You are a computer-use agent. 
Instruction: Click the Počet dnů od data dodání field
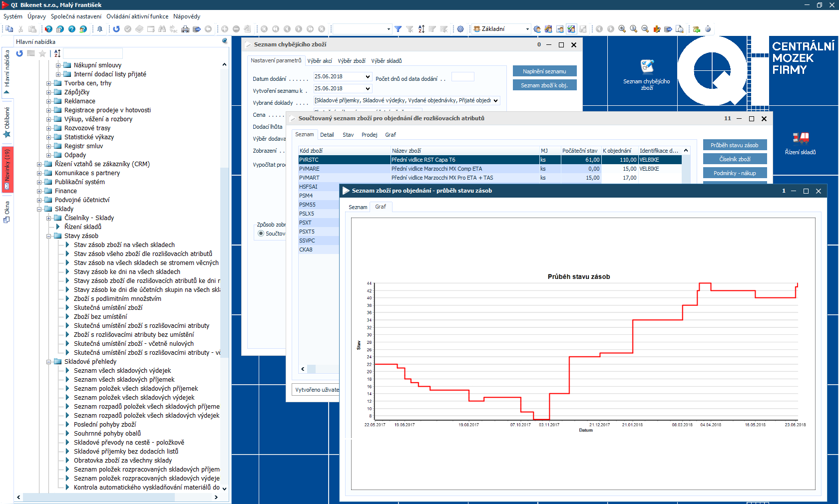(462, 77)
